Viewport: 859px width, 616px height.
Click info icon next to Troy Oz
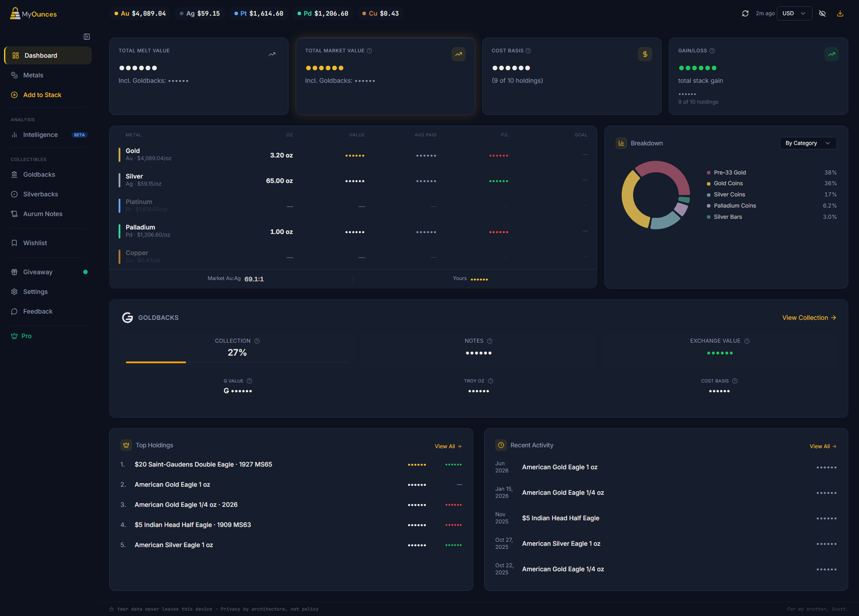click(x=491, y=381)
